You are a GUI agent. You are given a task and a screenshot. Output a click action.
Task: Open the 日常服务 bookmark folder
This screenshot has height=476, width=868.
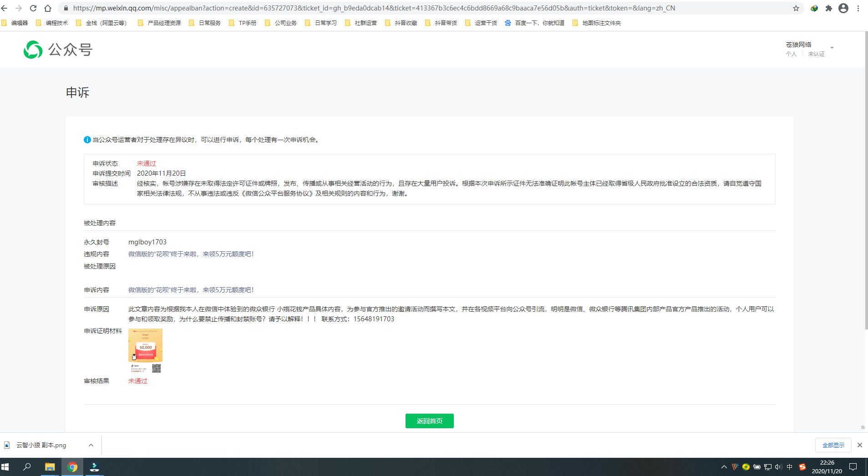pyautogui.click(x=205, y=23)
